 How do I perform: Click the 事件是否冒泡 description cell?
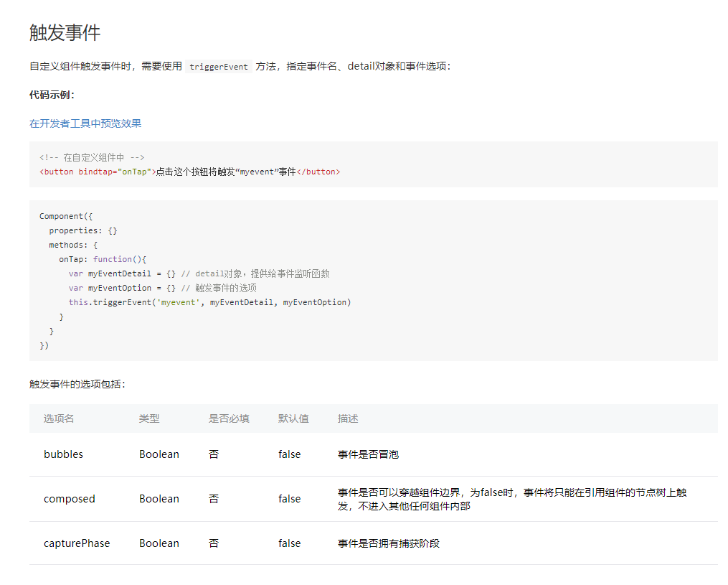point(368,454)
